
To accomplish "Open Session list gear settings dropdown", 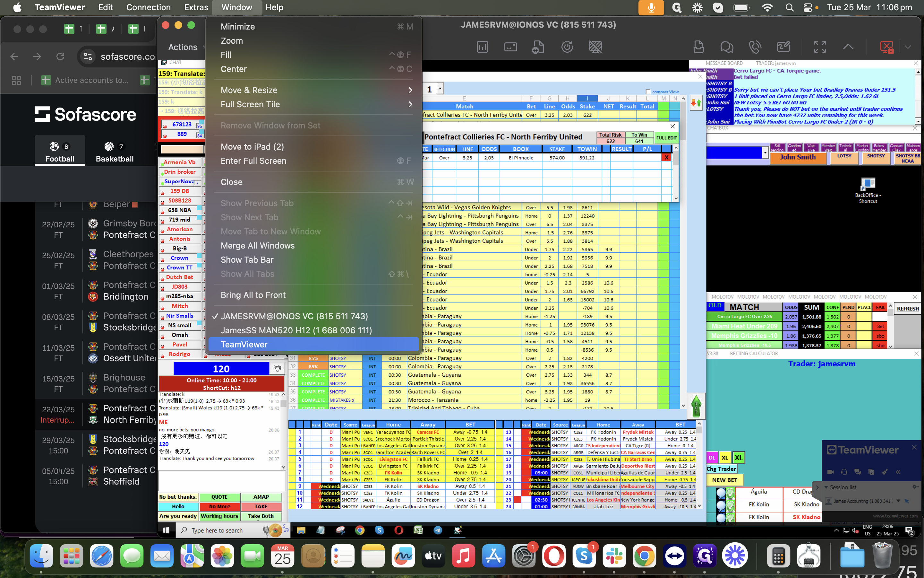I will click(915, 486).
